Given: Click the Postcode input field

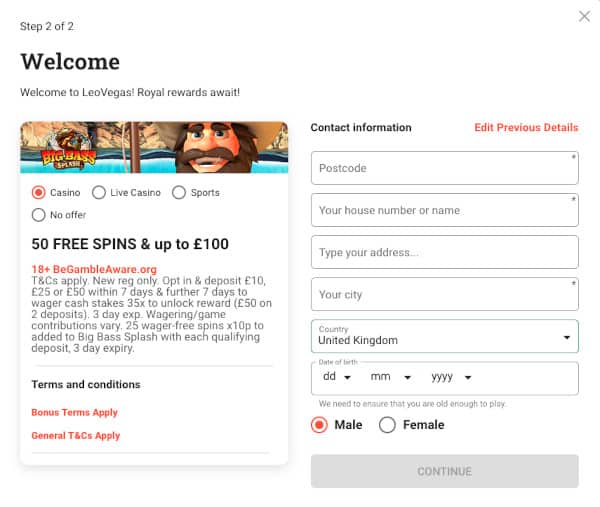Looking at the screenshot, I should (x=445, y=168).
